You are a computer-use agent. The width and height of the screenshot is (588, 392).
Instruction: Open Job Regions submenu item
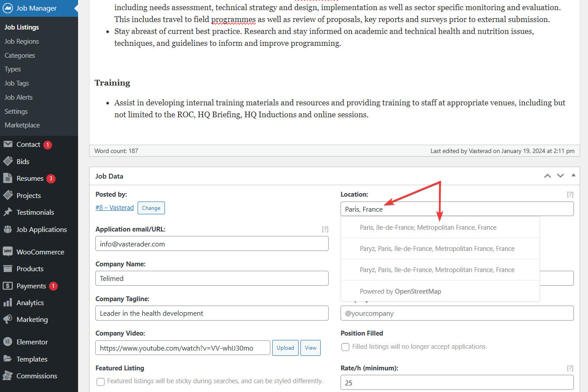tap(22, 41)
